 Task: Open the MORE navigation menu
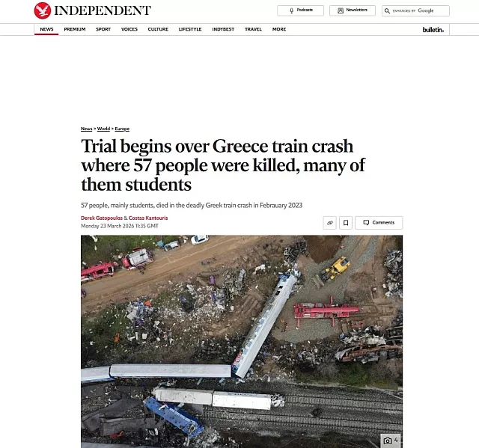[x=279, y=29]
